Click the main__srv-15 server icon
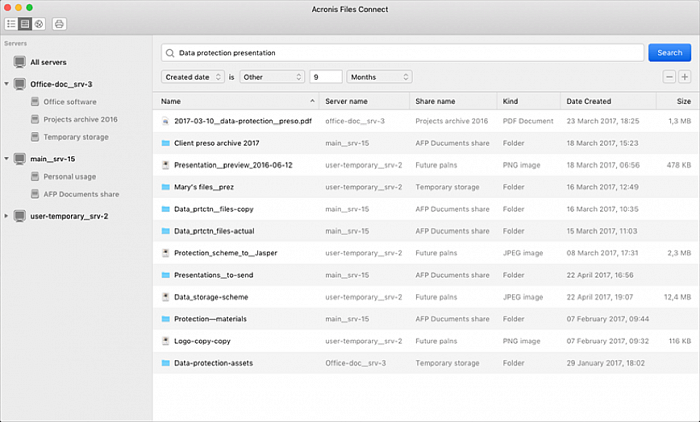This screenshot has height=422, width=700. (19, 159)
